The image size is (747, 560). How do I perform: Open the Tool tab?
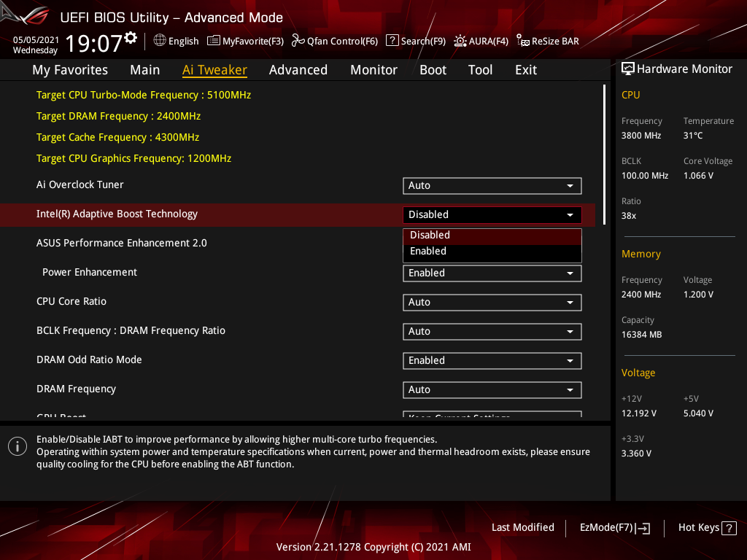(480, 70)
